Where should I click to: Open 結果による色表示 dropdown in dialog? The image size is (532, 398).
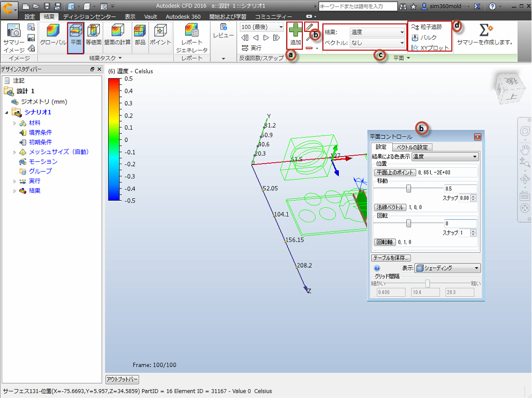coord(445,157)
